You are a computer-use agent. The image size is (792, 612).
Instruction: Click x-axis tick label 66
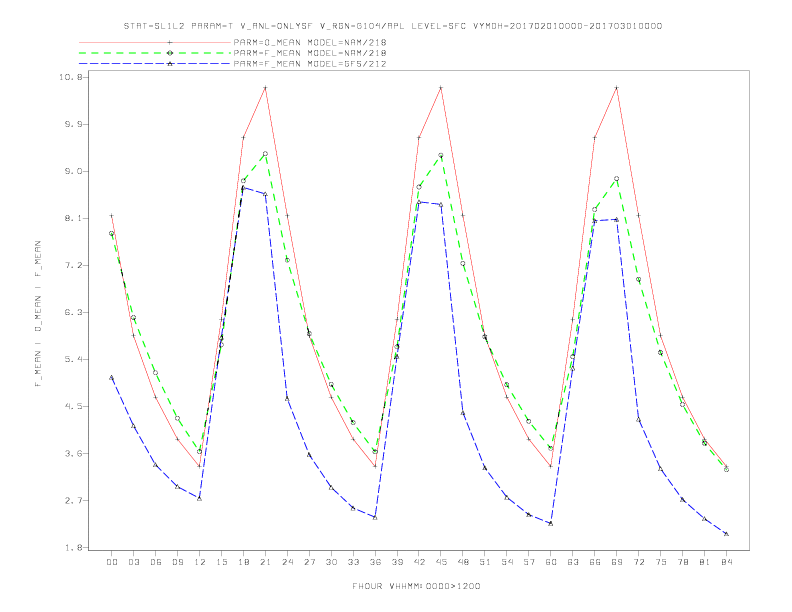[x=595, y=562]
